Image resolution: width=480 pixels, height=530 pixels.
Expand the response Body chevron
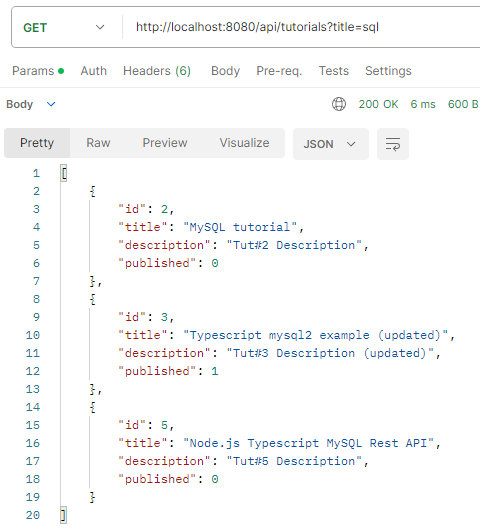coord(51,104)
